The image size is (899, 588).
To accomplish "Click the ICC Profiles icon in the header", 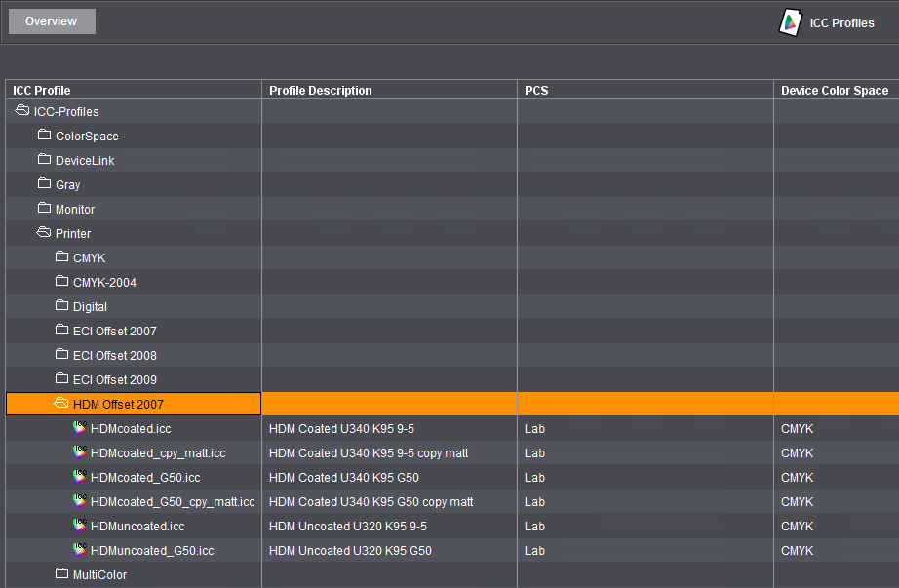I will click(x=790, y=22).
